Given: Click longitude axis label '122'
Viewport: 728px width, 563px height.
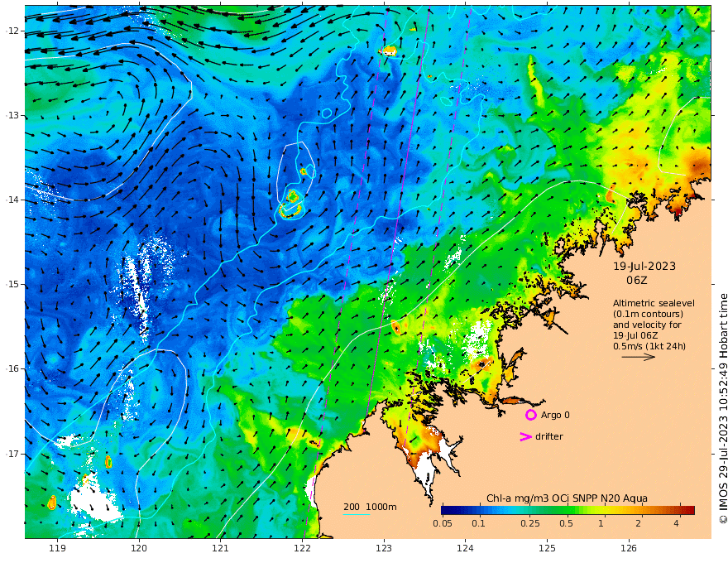Looking at the screenshot, I should [302, 549].
